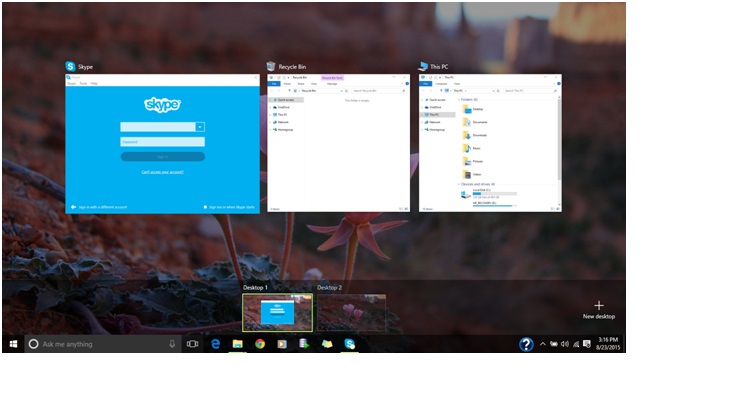Open the Skype name dropdown arrow
Screen dimensions: 736x395
click(200, 127)
